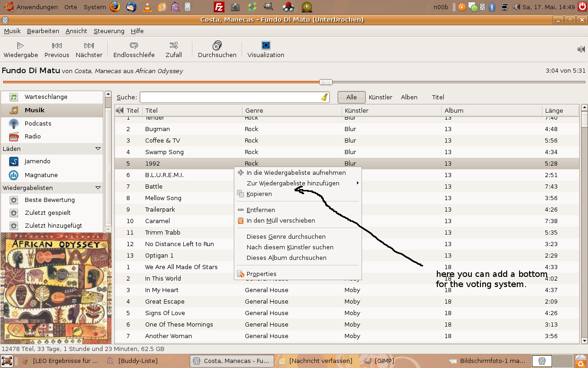588x368 pixels.
Task: Select the Another Woman track
Action: [x=347, y=336]
